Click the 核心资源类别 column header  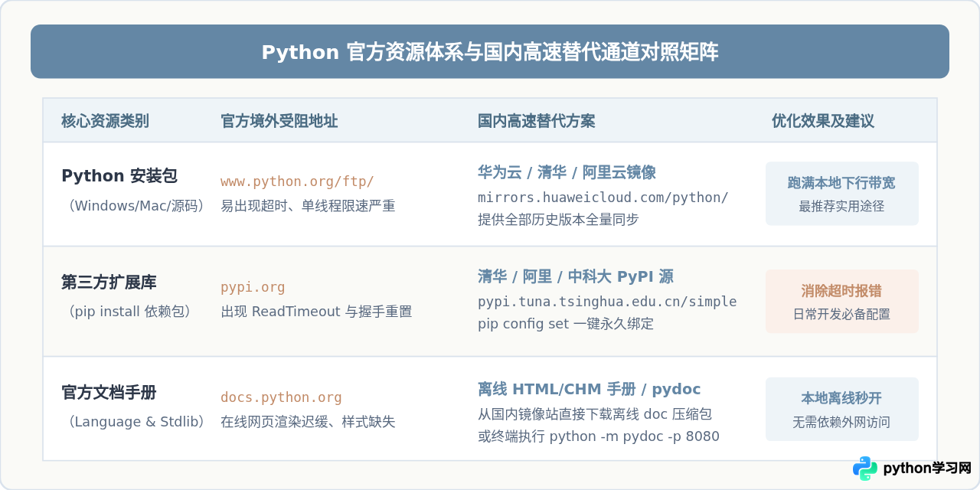[105, 121]
